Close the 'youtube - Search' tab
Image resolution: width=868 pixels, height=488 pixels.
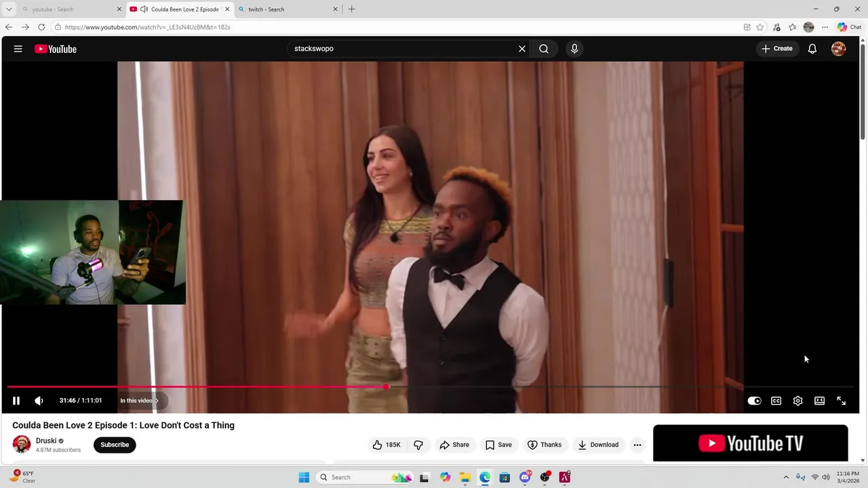[x=119, y=9]
